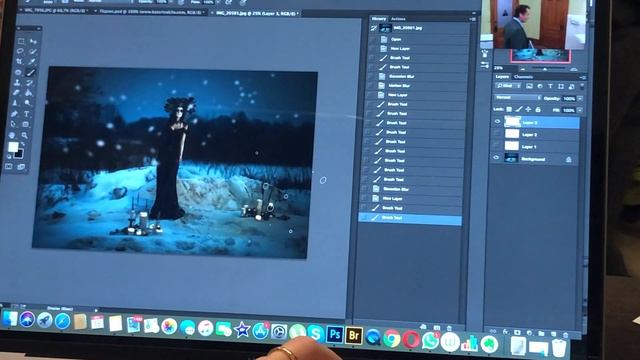Show Layer 2 by clicking its visibility box

coord(497,133)
